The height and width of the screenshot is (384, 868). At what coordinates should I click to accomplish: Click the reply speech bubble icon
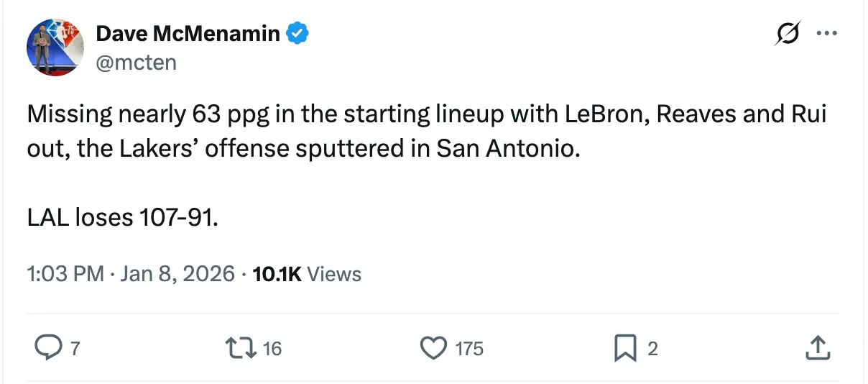click(48, 349)
